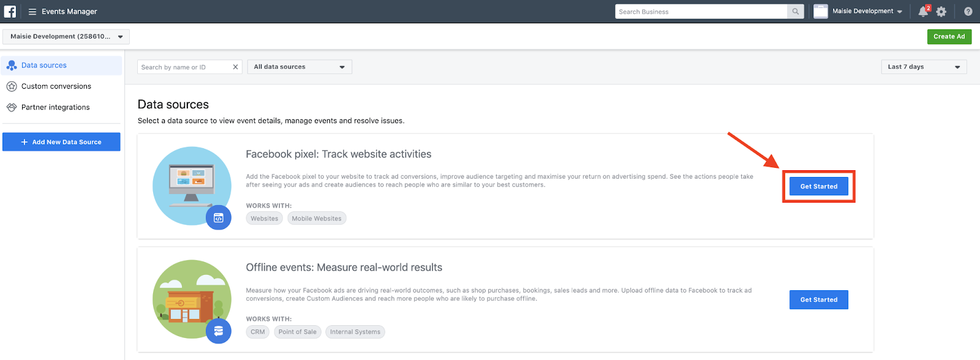Expand the Maisie Development account dropdown
Screen dimensions: 980x360
(x=66, y=37)
